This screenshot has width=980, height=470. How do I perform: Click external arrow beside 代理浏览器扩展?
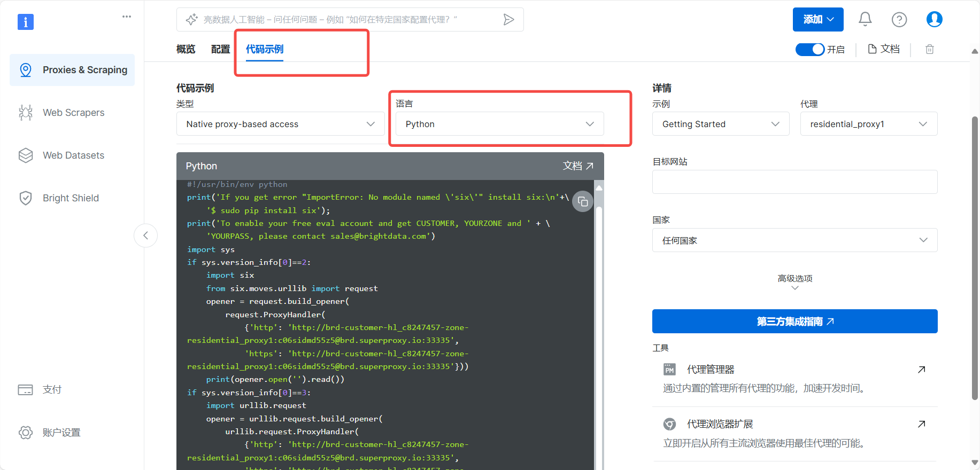point(922,424)
